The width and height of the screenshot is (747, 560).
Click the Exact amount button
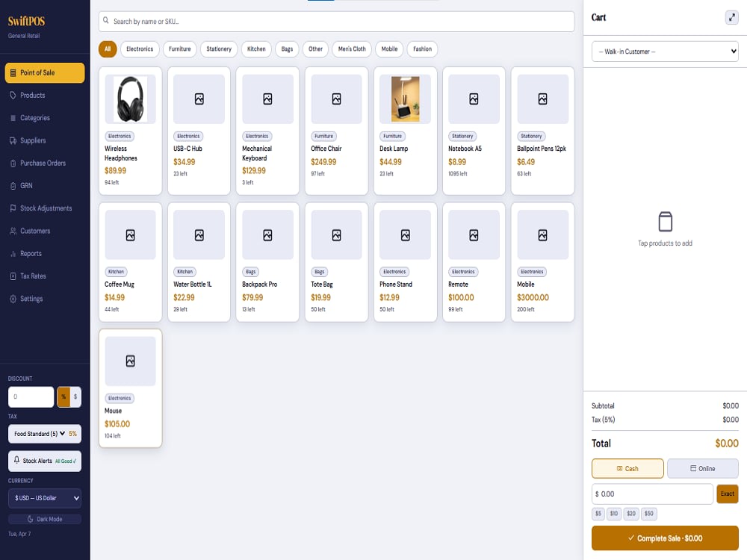[x=728, y=494]
